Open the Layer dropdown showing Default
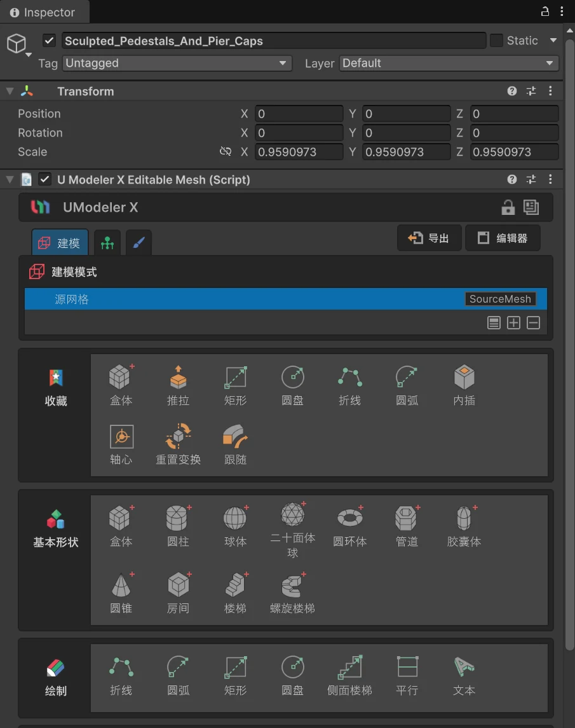This screenshot has height=728, width=575. [x=449, y=63]
